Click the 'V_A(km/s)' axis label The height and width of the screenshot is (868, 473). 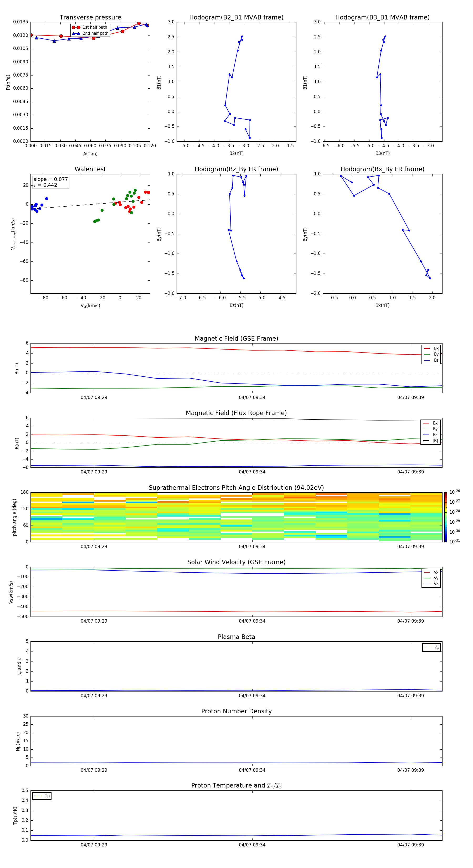tap(90, 306)
